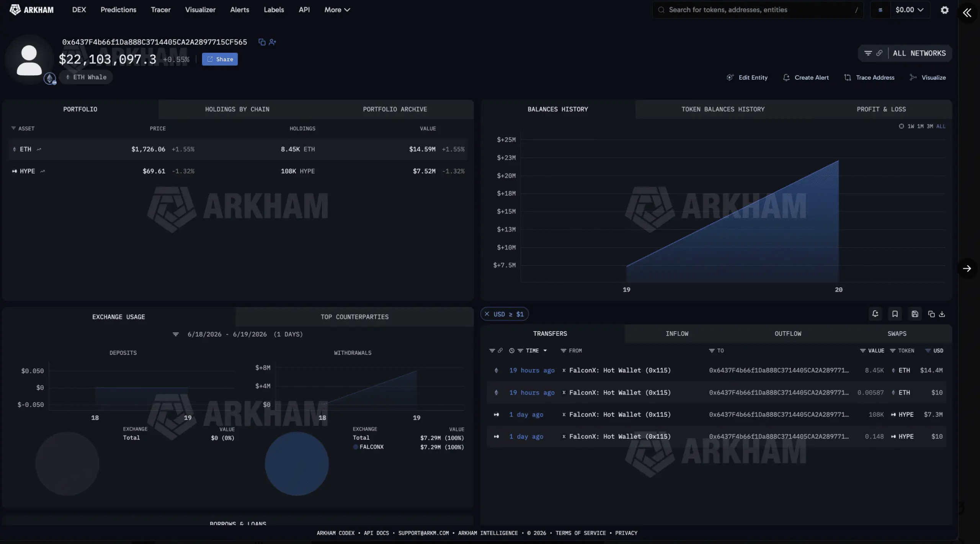
Task: Select the ALL chart range
Action: tap(941, 126)
